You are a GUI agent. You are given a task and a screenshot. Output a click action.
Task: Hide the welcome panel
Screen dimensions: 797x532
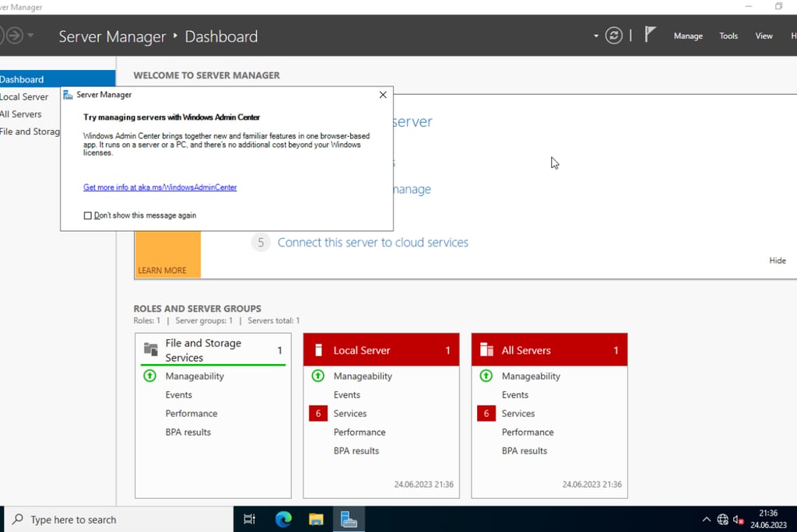(x=778, y=261)
